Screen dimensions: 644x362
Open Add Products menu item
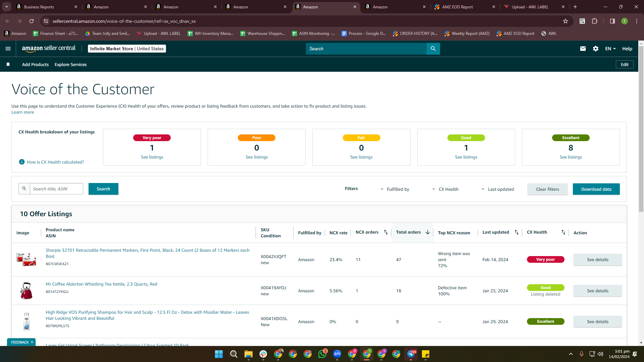coord(35,64)
